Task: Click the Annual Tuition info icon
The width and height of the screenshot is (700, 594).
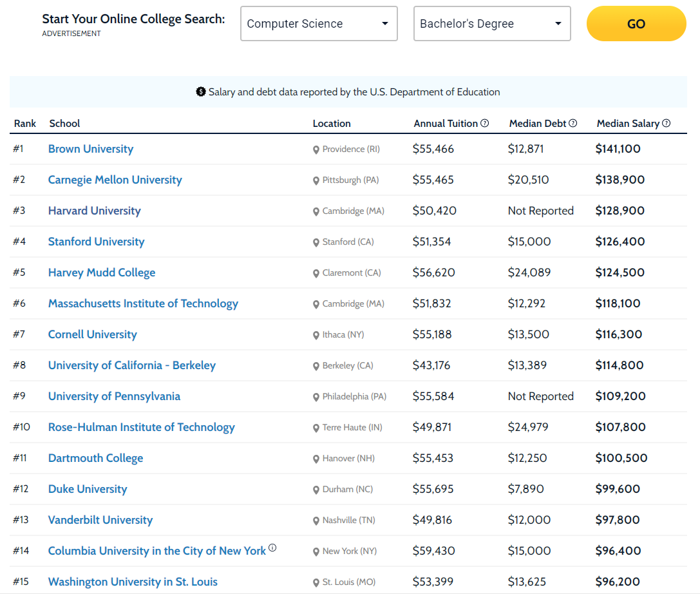Action: [x=484, y=123]
